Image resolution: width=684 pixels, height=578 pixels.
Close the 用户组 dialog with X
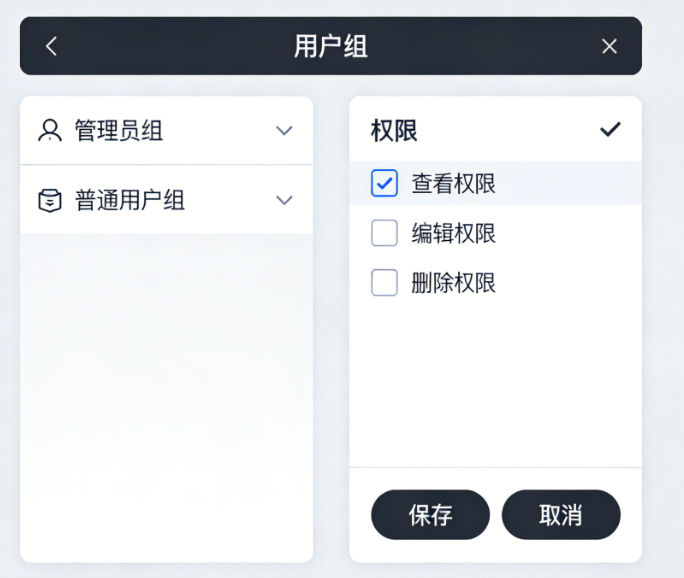[x=609, y=46]
